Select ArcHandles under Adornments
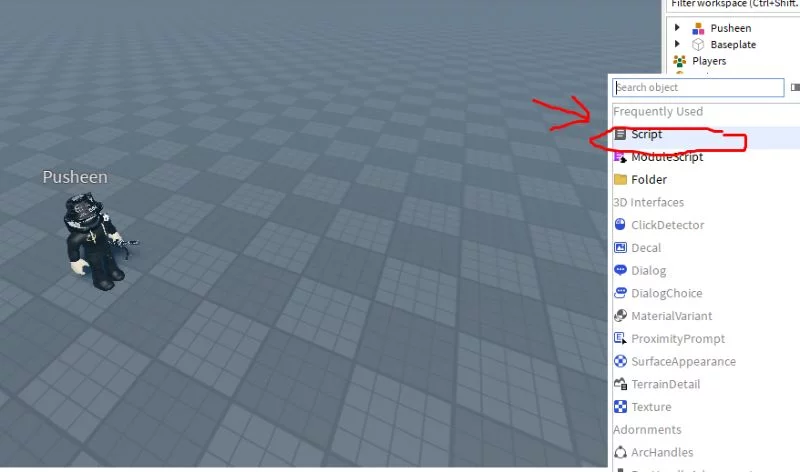 (x=662, y=453)
